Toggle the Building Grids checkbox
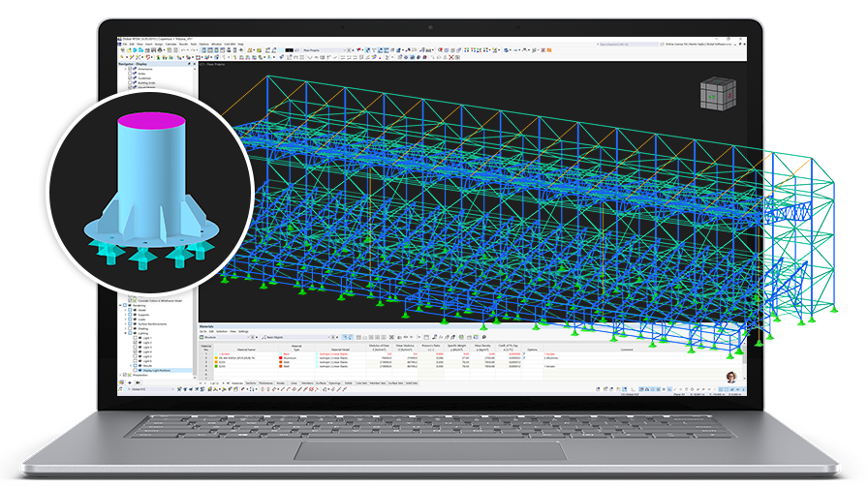The height and width of the screenshot is (488, 868). tap(130, 83)
